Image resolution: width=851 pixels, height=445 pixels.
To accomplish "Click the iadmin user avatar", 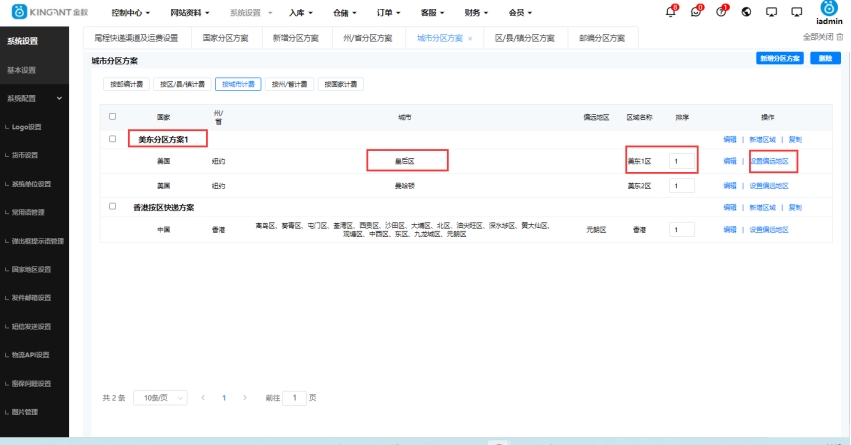I will click(828, 9).
